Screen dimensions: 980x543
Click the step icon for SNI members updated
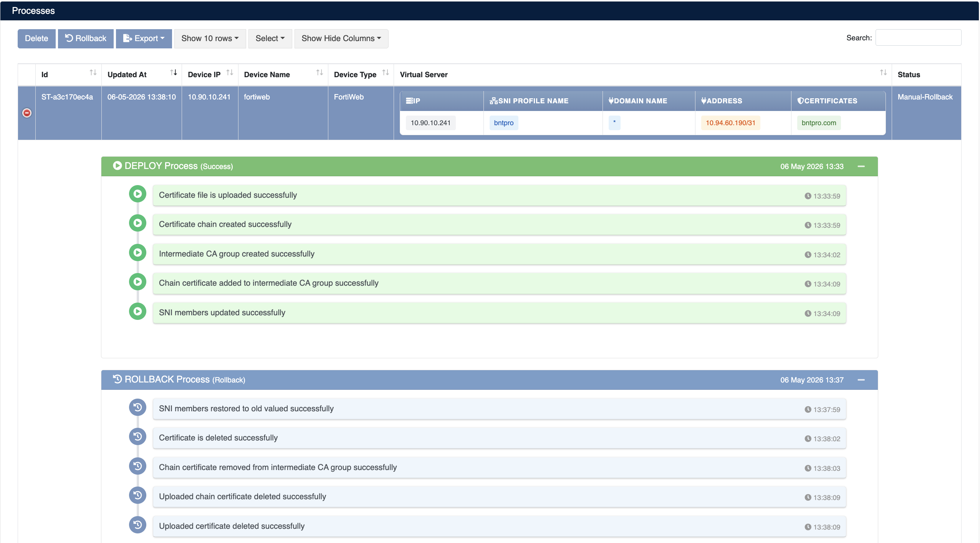coord(137,311)
